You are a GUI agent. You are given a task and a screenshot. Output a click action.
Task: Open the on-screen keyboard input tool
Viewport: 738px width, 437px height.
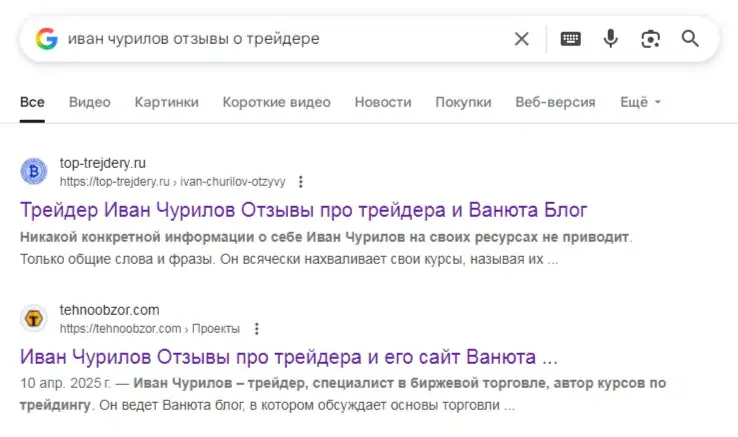click(570, 39)
